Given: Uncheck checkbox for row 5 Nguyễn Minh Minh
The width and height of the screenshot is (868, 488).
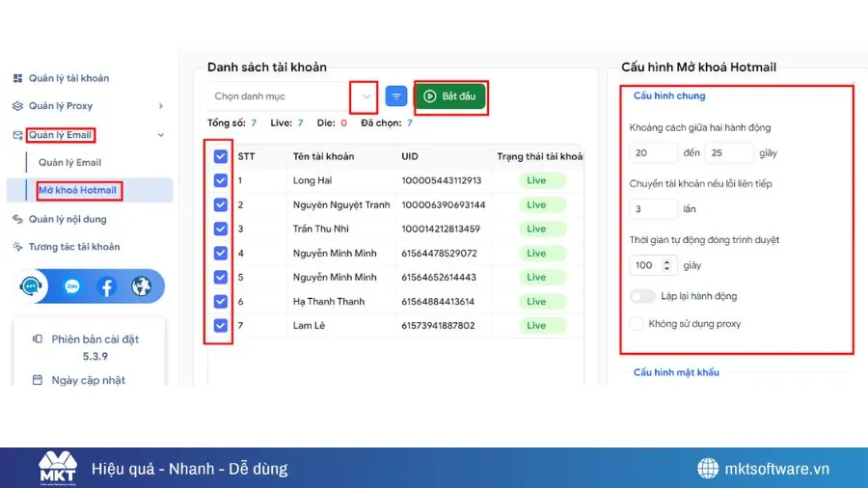Looking at the screenshot, I should coord(220,277).
